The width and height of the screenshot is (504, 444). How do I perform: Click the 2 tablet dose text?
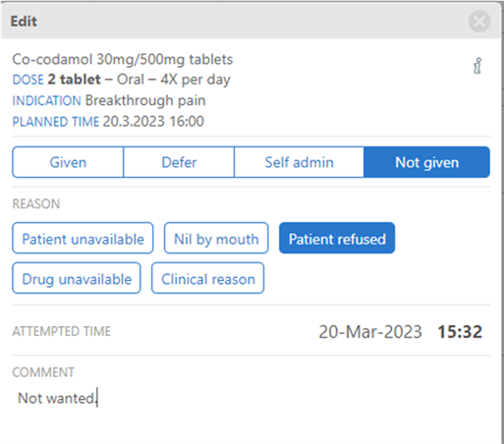[x=74, y=80]
